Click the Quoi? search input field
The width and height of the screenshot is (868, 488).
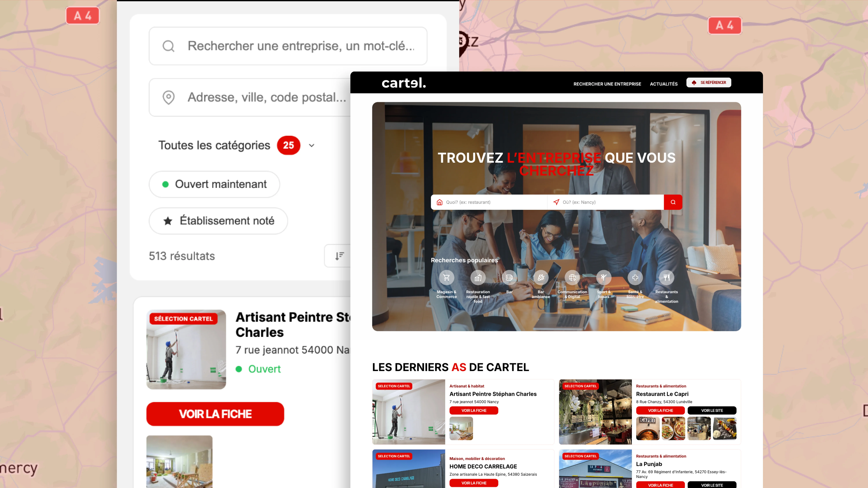click(492, 202)
